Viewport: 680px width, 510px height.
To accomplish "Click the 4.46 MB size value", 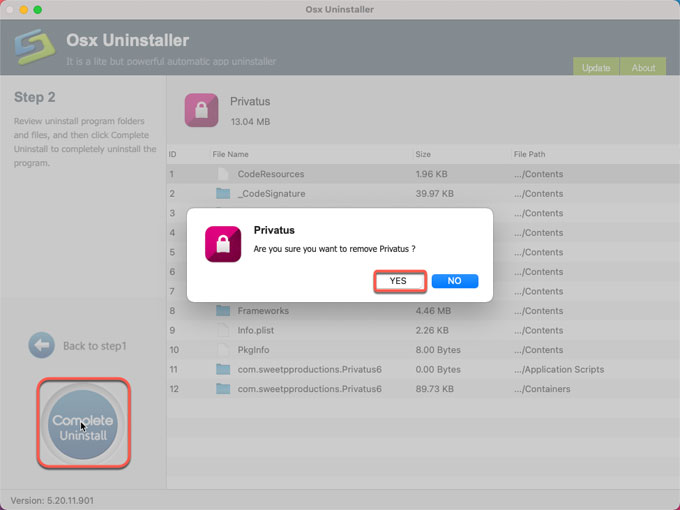I will (x=433, y=311).
